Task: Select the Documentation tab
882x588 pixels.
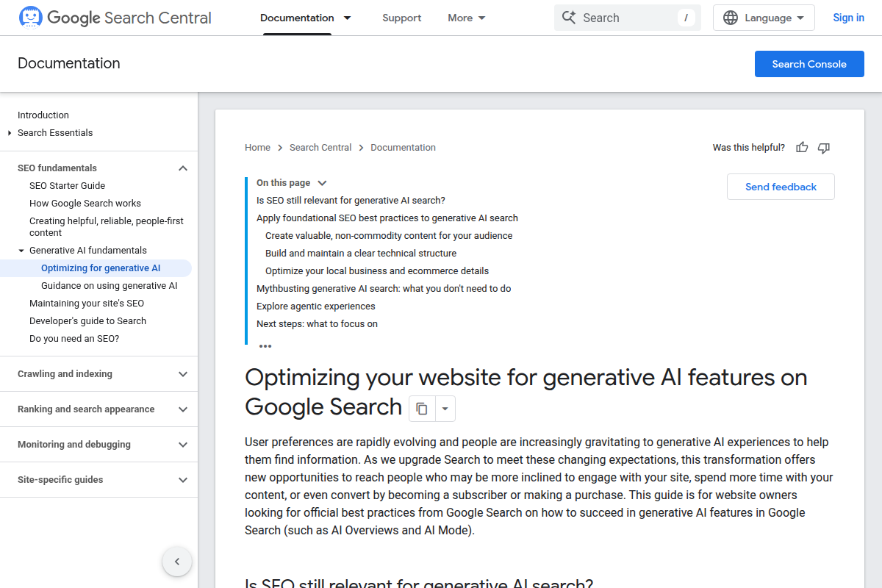Action: click(297, 18)
